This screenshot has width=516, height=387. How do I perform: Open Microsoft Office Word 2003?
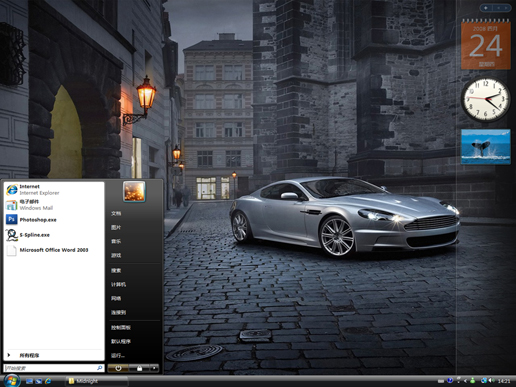[53, 250]
